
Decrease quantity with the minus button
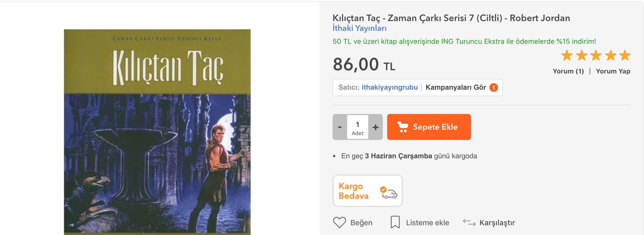[340, 127]
